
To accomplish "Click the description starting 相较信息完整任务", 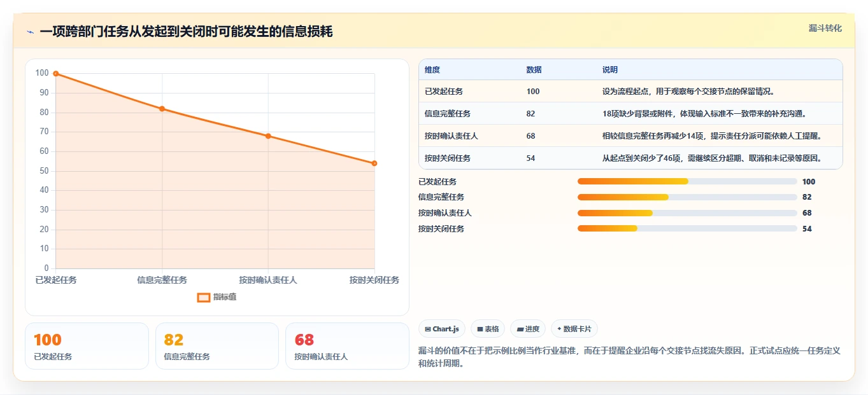I will click(x=712, y=136).
